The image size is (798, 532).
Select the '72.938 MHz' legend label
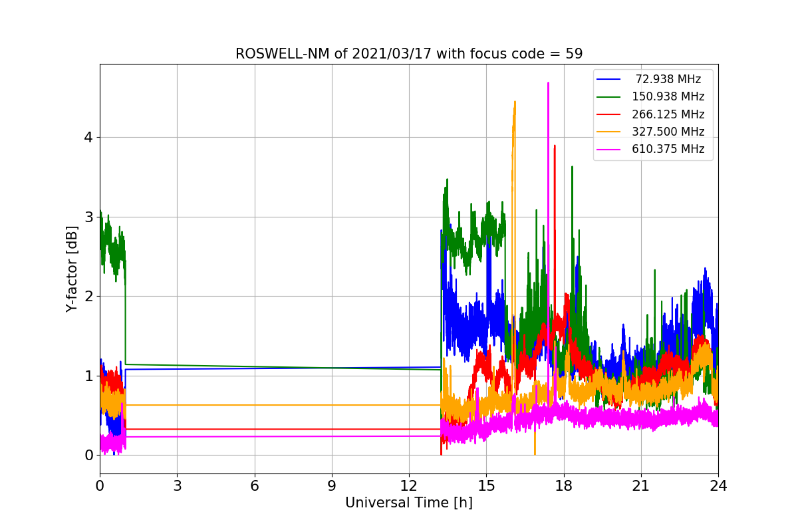pyautogui.click(x=668, y=79)
